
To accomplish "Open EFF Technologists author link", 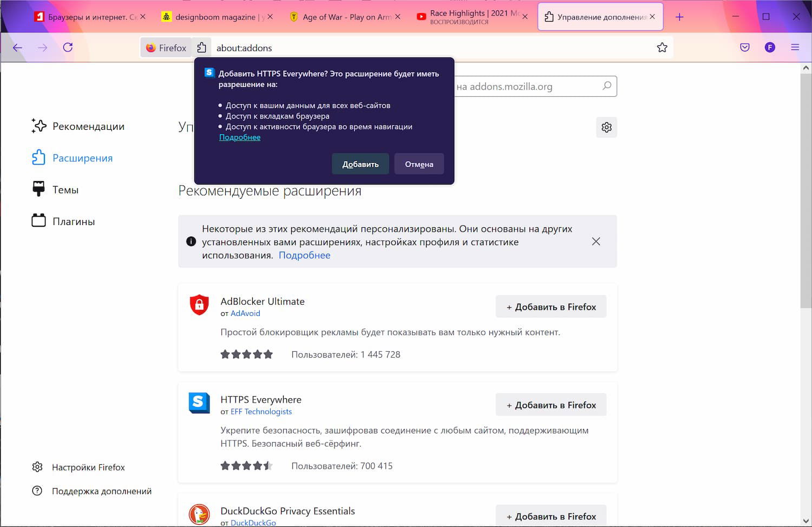I will coord(261,412).
